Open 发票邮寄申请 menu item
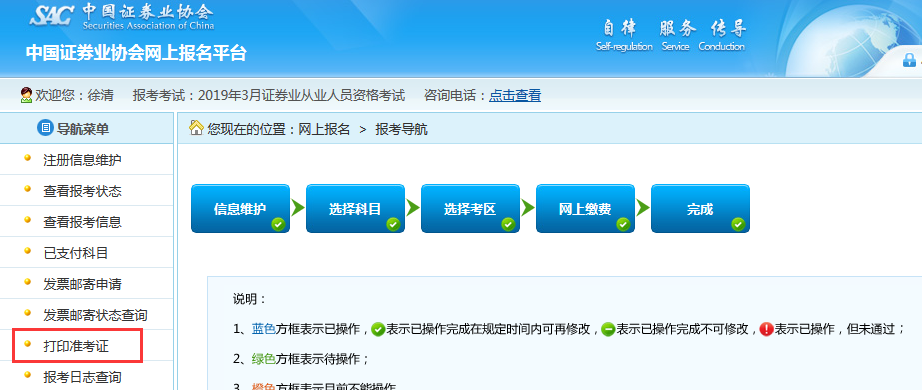The width and height of the screenshot is (922, 390). tap(82, 284)
